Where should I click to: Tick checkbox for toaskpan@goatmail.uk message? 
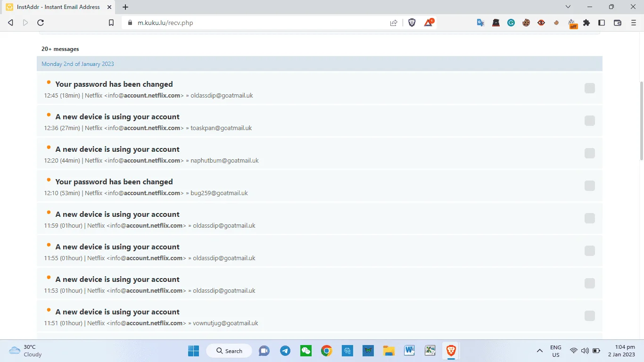(x=590, y=121)
